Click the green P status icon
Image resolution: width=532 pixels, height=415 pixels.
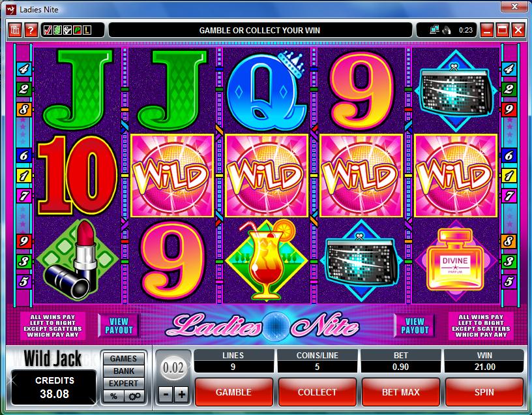78,30
